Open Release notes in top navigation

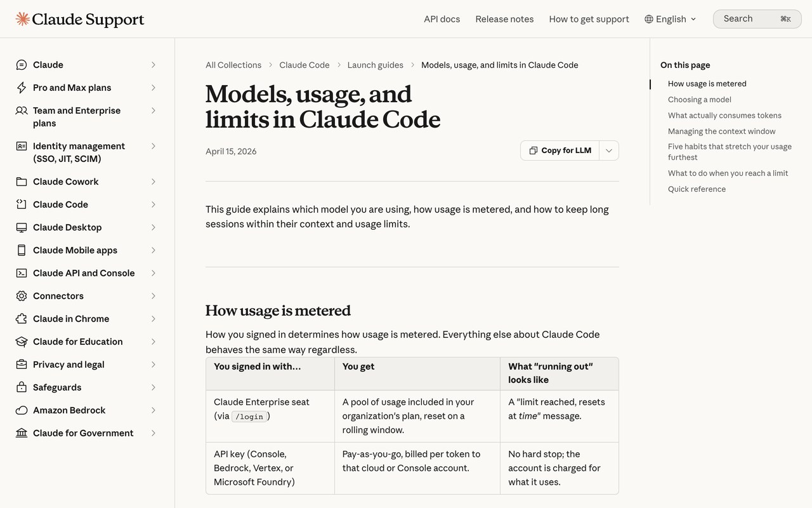tap(504, 19)
